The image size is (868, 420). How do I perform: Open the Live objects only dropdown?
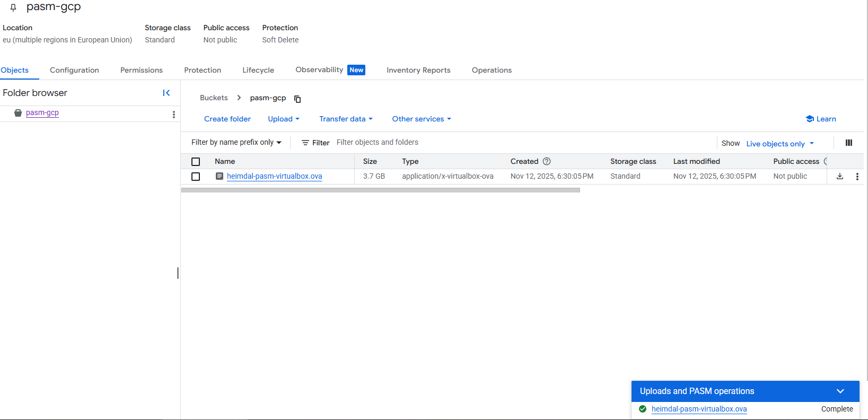780,144
